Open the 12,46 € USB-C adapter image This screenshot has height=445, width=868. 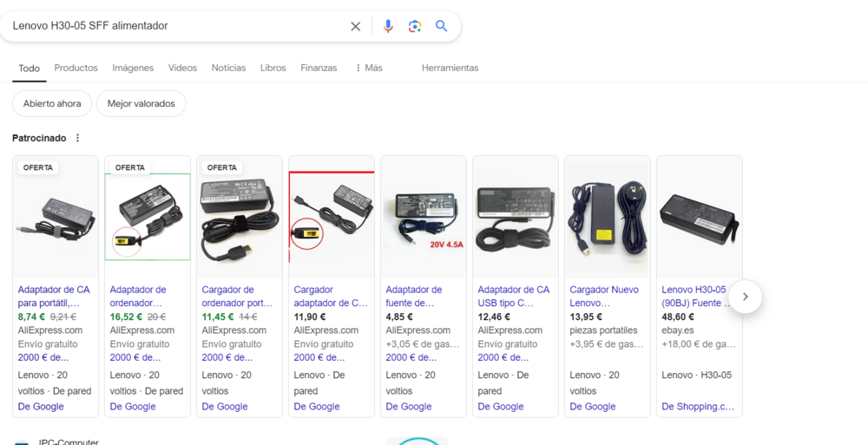[x=515, y=217]
